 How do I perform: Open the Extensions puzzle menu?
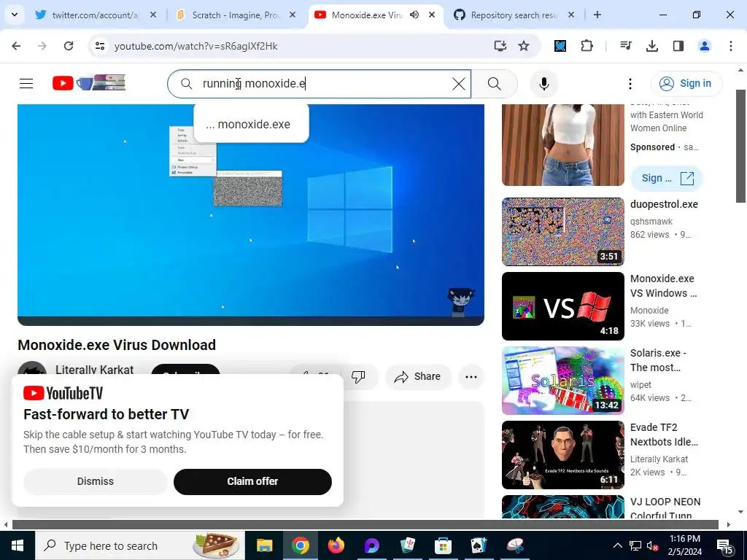[x=587, y=46]
